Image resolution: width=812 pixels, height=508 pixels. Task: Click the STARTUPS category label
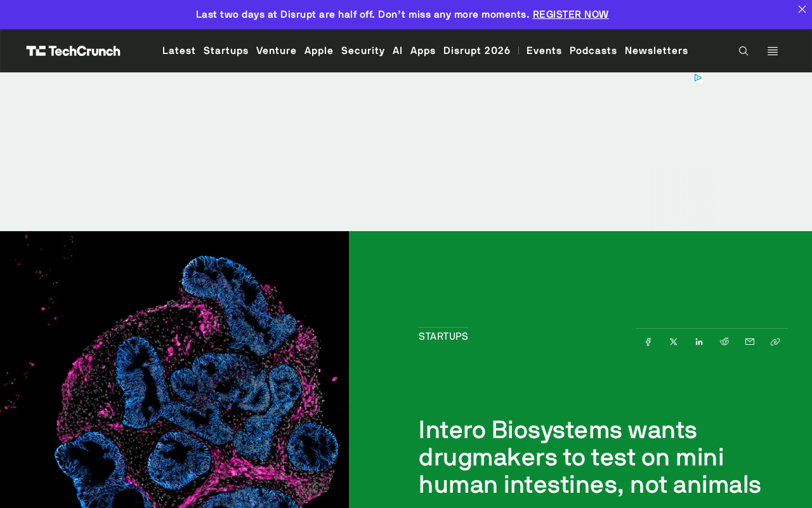[x=443, y=337]
